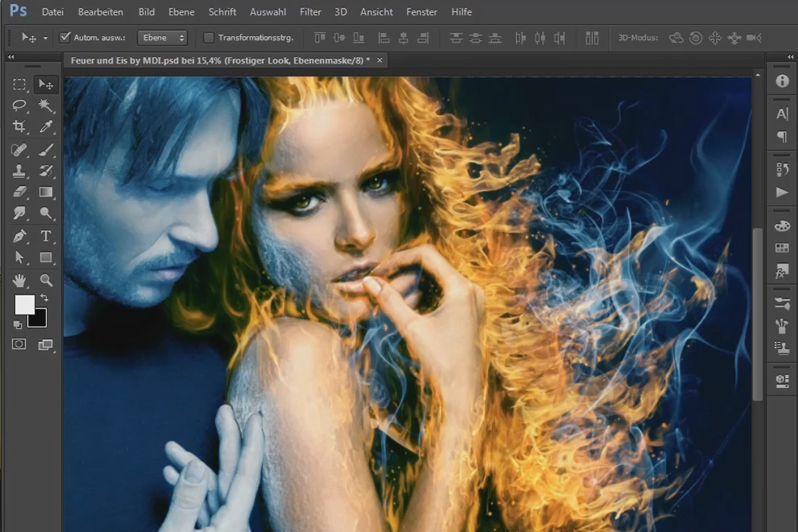Select the Type tool

(x=46, y=236)
